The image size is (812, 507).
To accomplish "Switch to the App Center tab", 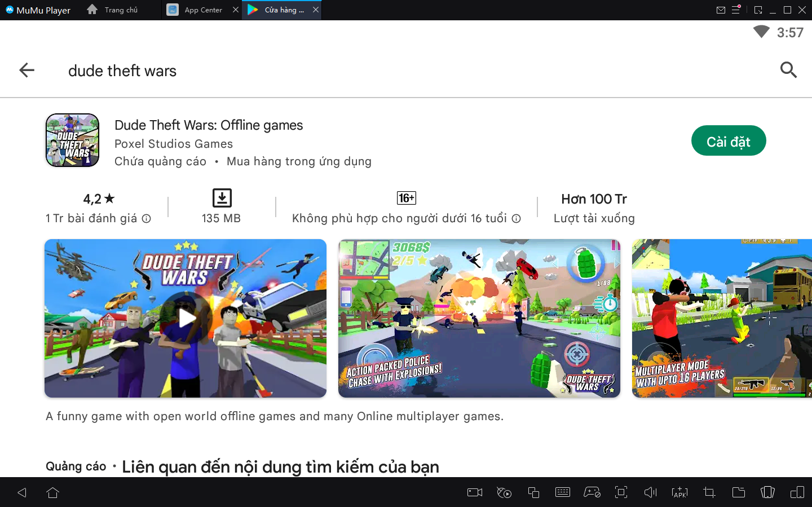I will point(202,10).
